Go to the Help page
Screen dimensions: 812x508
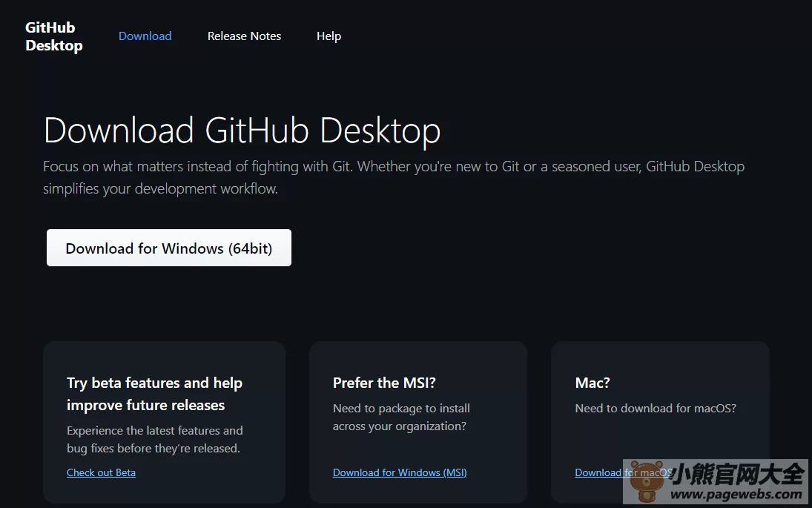329,36
